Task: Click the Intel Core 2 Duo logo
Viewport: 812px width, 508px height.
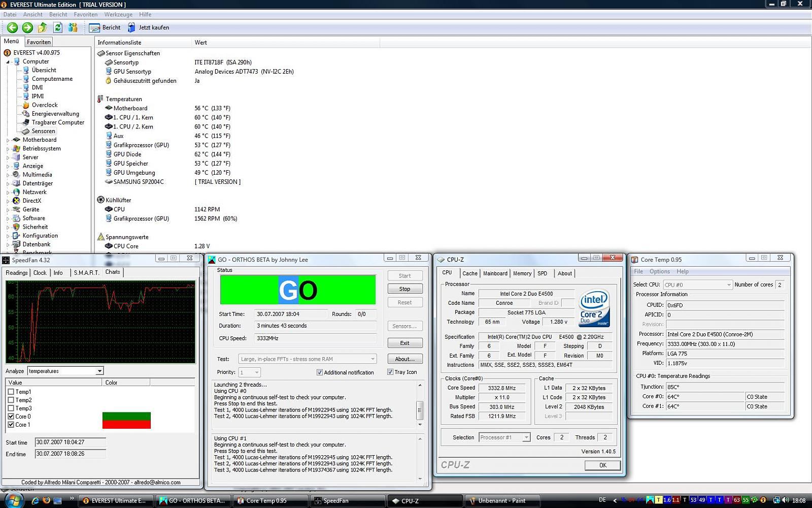Action: (594, 308)
